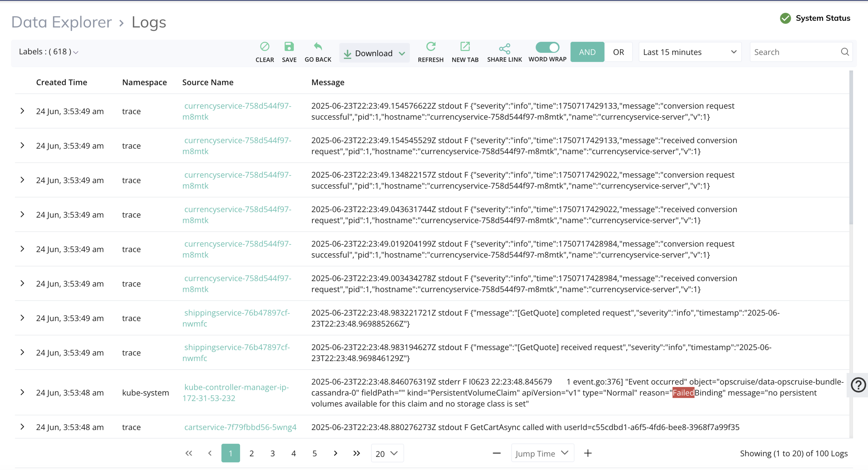Viewport: 868px width, 470px height.
Task: Go to page 2
Action: click(251, 453)
